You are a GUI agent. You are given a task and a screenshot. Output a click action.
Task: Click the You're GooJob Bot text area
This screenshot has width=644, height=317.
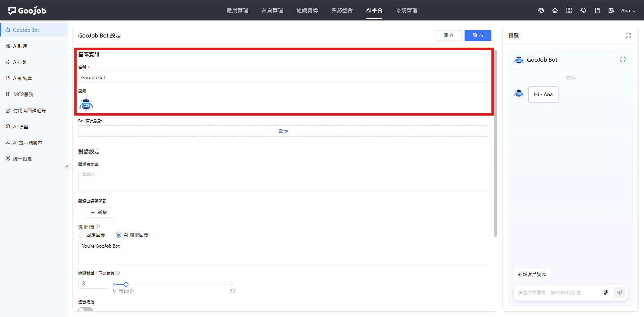[x=283, y=253]
